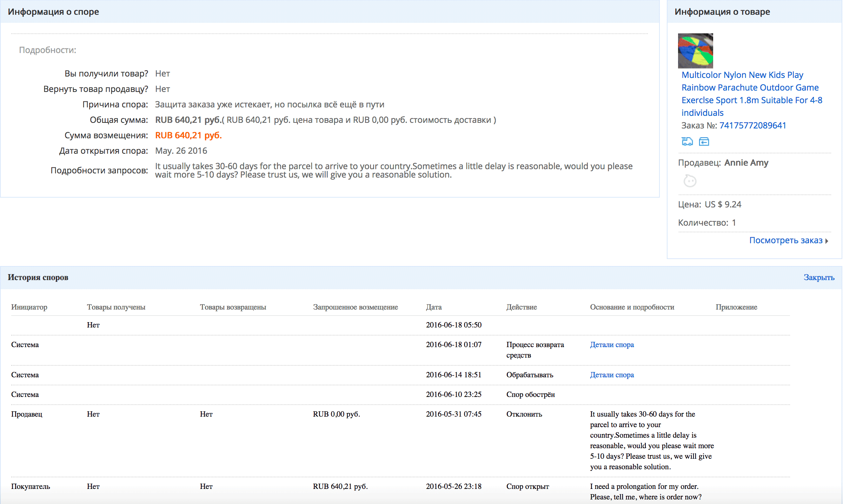This screenshot has width=843, height=504.
Task: Open Детали спора for 2016-06-14 18:51 row
Action: coord(612,375)
